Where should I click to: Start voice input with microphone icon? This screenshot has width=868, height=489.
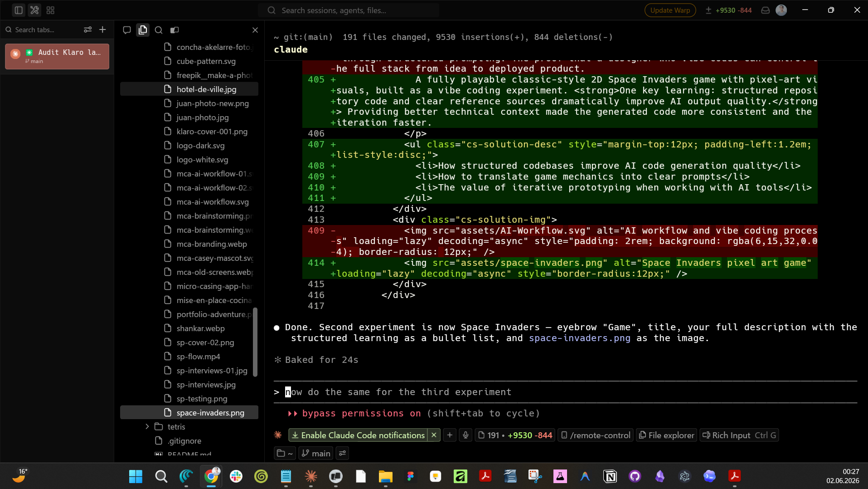[466, 435]
